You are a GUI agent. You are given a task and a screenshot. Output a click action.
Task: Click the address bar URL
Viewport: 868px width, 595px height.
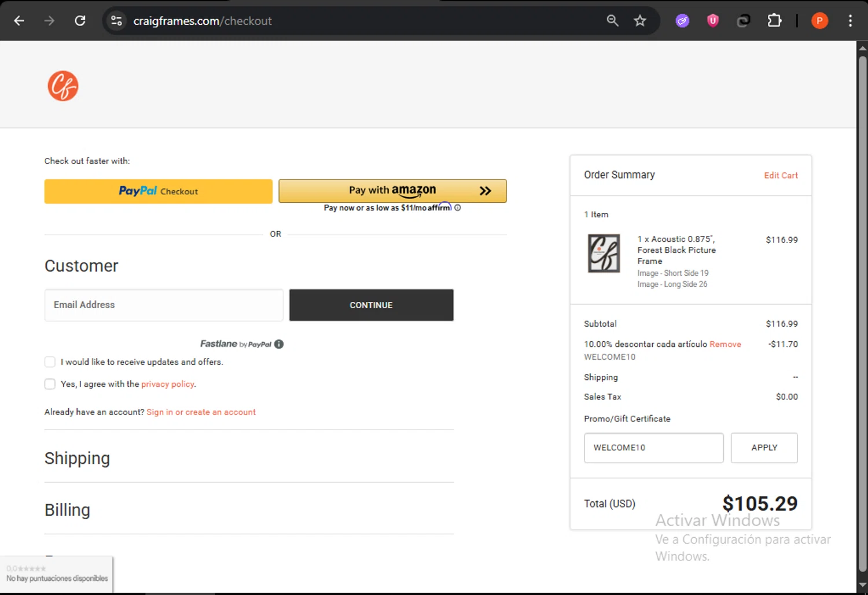[203, 21]
